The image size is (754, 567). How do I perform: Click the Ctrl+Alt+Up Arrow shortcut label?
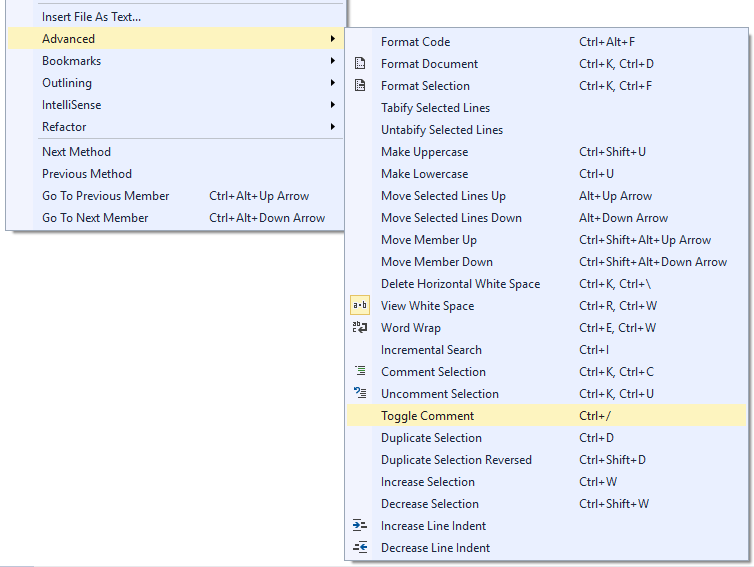click(259, 196)
